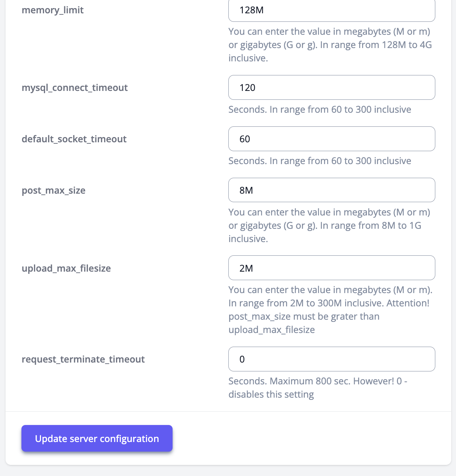456x476 pixels.
Task: Click the Maximum 800 sec hint text
Action: [x=317, y=381]
